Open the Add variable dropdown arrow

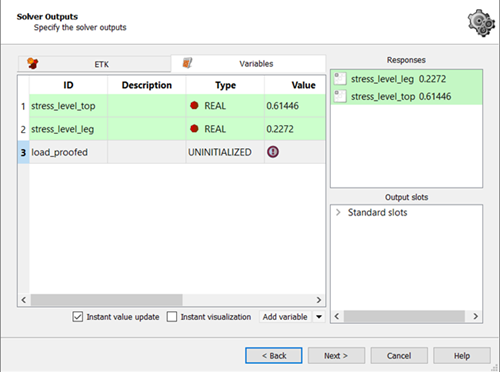point(319,317)
